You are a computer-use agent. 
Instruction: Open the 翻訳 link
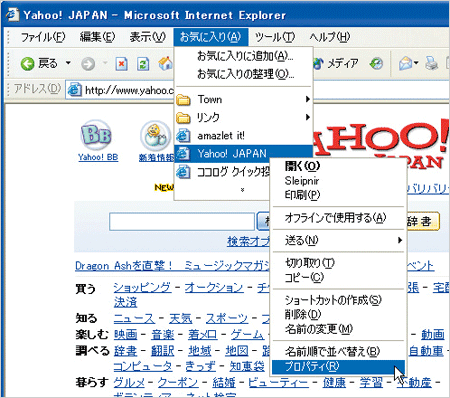click(163, 351)
